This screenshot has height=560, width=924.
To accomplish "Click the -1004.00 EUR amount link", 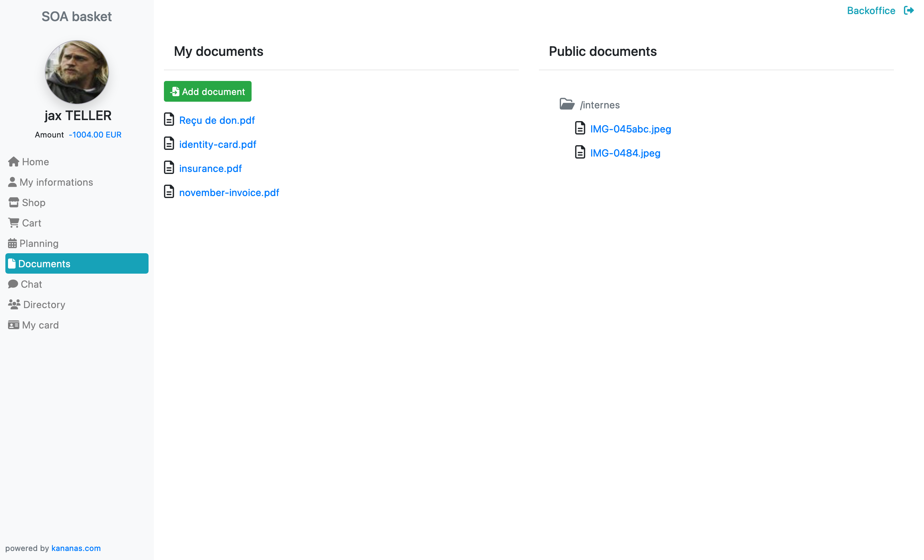I will [x=95, y=135].
